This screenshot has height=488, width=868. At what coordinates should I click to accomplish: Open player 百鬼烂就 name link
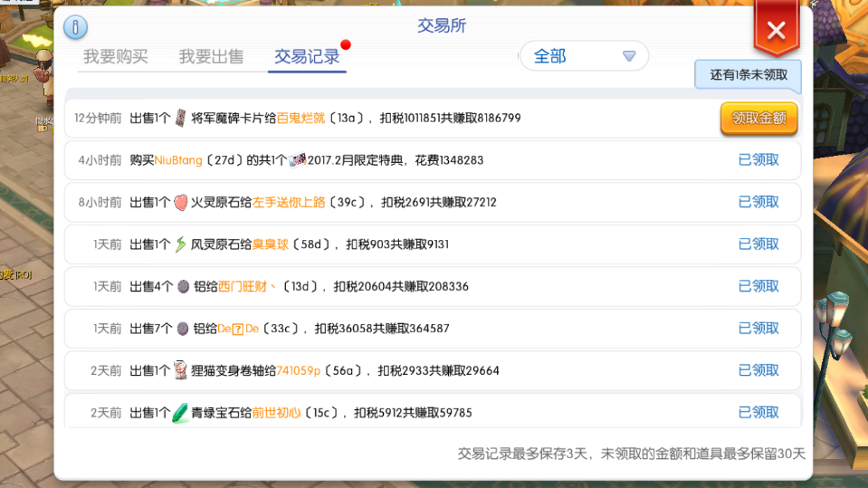[300, 118]
